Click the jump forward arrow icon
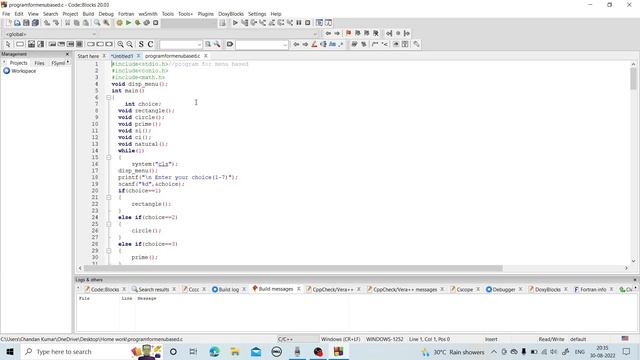The height and width of the screenshot is (360, 640). (x=337, y=33)
